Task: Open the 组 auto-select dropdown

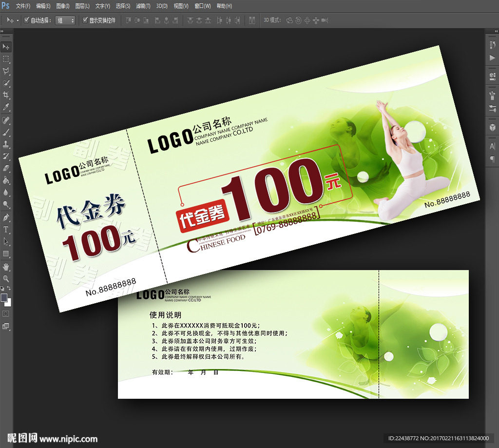Action: point(65,20)
